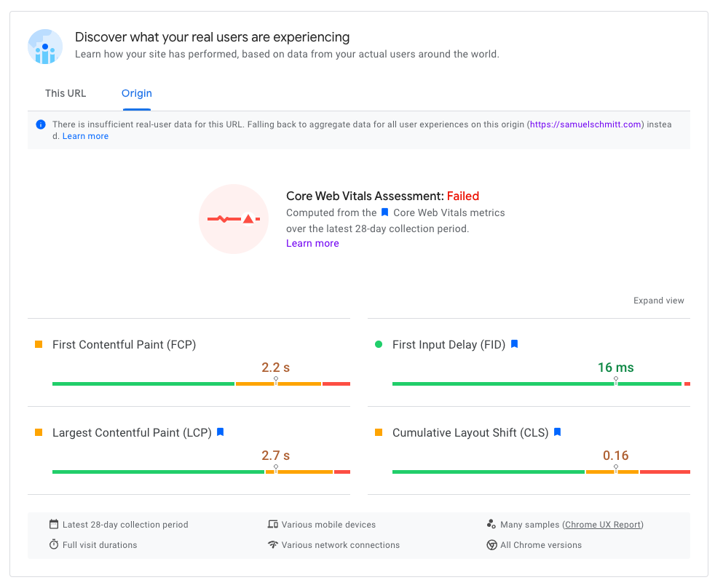Click the red Failed assessment status text

click(x=463, y=196)
